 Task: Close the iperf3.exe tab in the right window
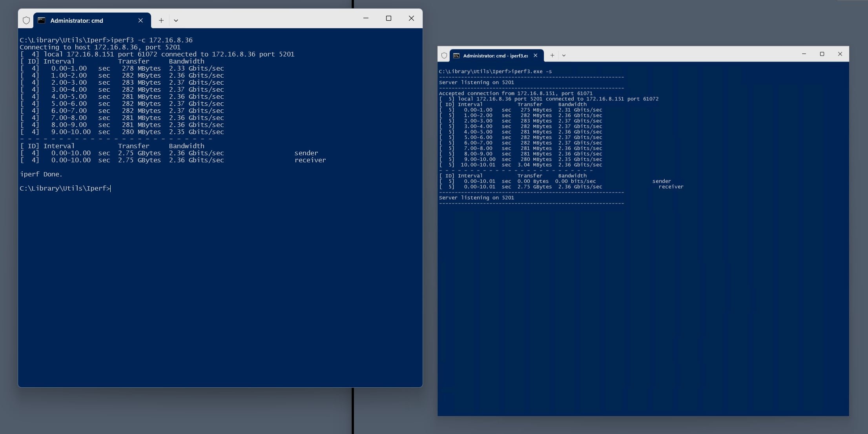pyautogui.click(x=535, y=56)
